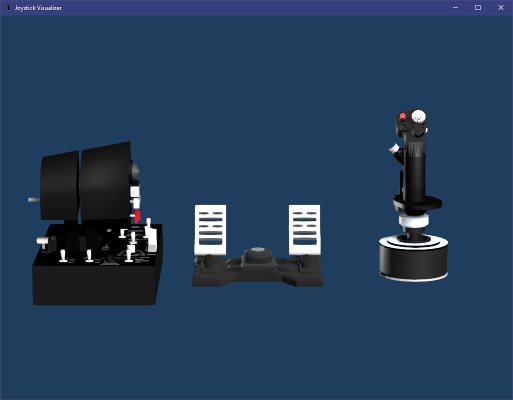Click the red button on the joystick grip
The height and width of the screenshot is (400, 513).
pos(403,116)
